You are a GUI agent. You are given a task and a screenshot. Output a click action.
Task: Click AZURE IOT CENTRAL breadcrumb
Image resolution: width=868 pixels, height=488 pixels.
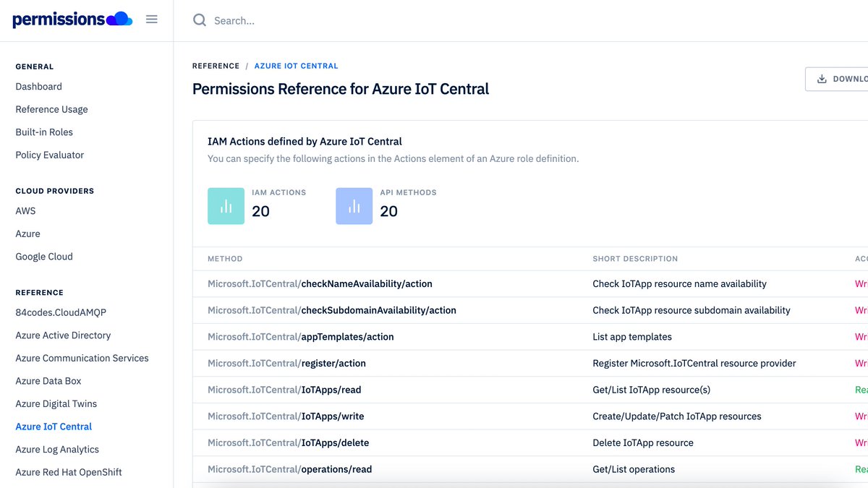pos(296,66)
